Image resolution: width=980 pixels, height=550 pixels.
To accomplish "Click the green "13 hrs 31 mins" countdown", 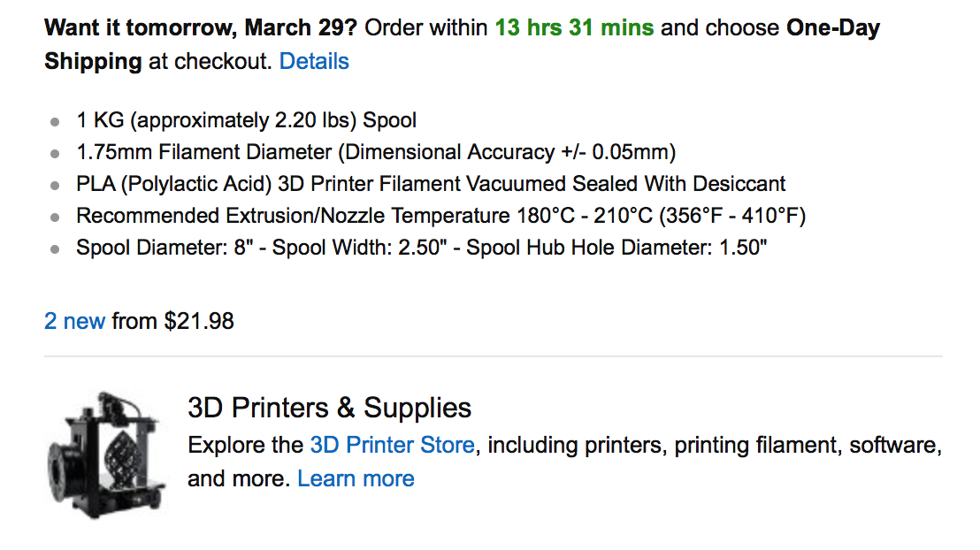I will [574, 27].
